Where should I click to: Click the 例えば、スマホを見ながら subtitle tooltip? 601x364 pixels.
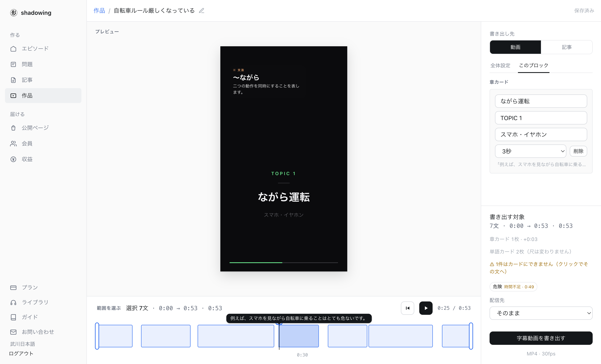pos(299,318)
